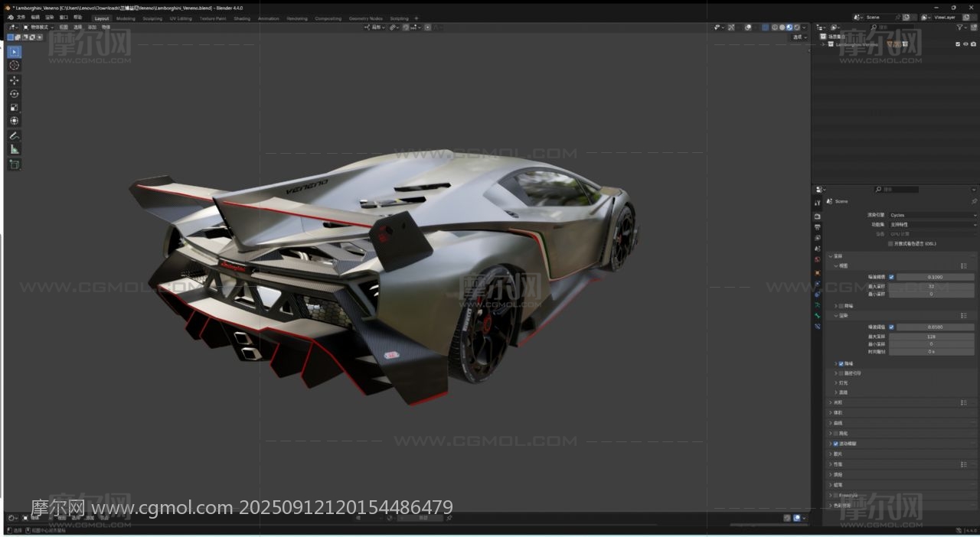Enable the Open Shading Language (OSL) checkbox

(890, 244)
